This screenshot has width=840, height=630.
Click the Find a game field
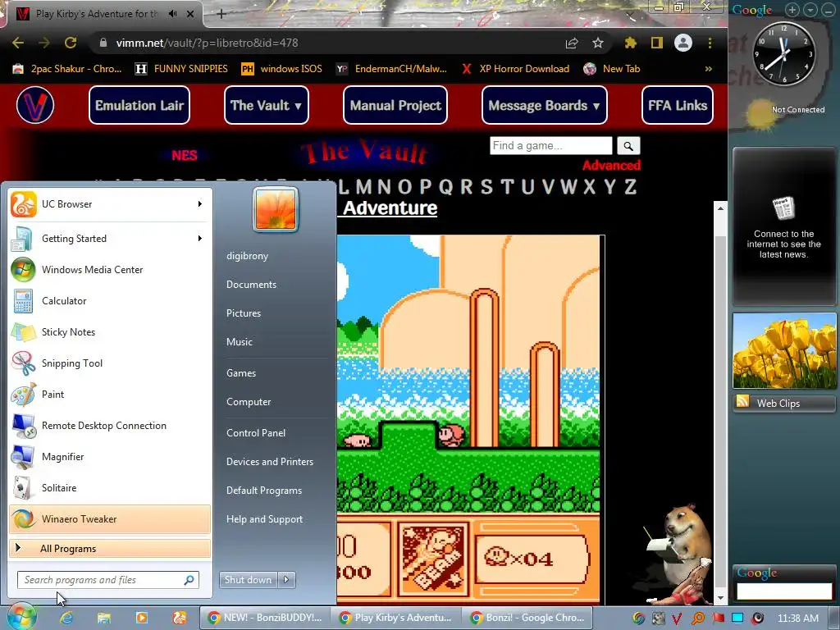tap(550, 146)
